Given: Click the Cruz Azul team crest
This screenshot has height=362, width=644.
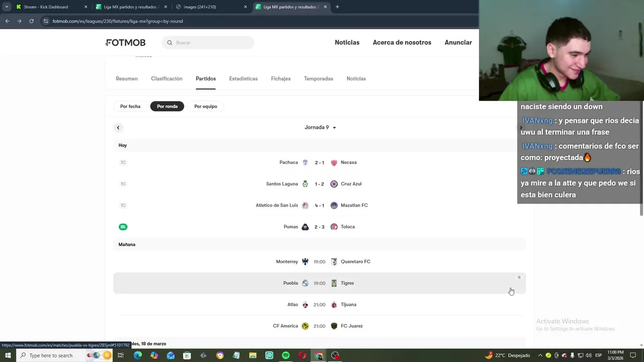Looking at the screenshot, I should 334,184.
